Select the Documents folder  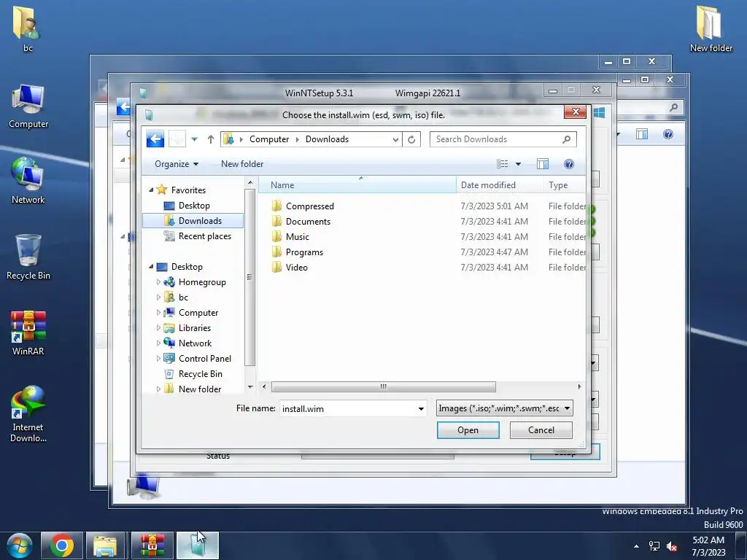(308, 221)
